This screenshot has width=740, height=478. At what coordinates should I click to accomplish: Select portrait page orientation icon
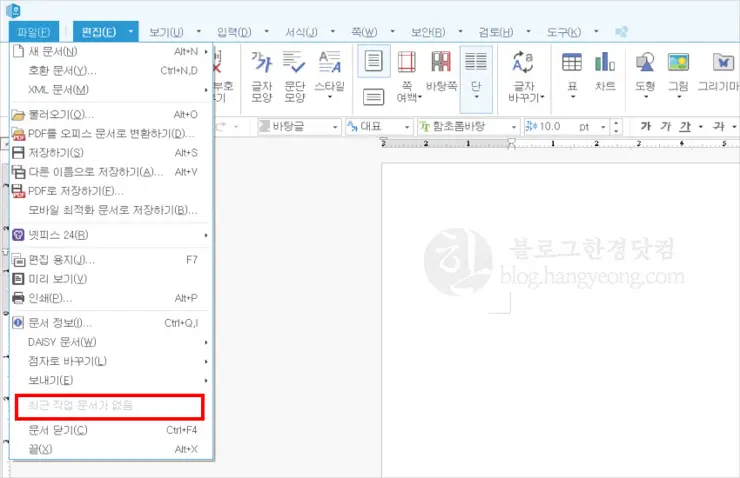(374, 61)
